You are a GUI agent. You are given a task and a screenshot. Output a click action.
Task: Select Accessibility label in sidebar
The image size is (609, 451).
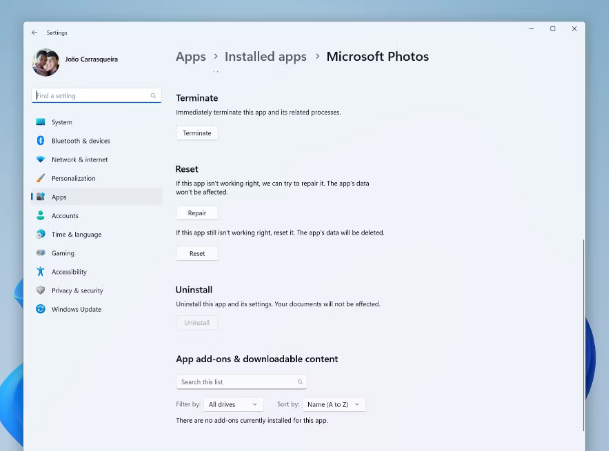69,272
